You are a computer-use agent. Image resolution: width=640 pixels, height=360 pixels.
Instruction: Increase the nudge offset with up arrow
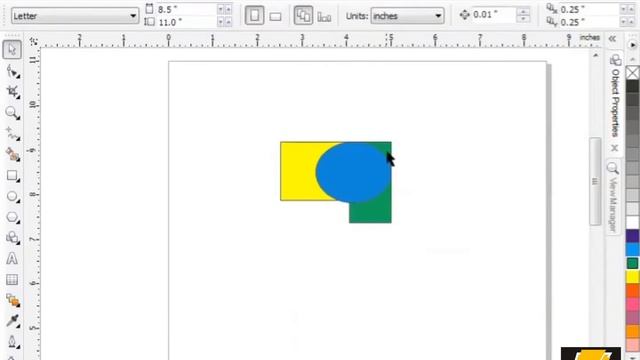coord(523,12)
